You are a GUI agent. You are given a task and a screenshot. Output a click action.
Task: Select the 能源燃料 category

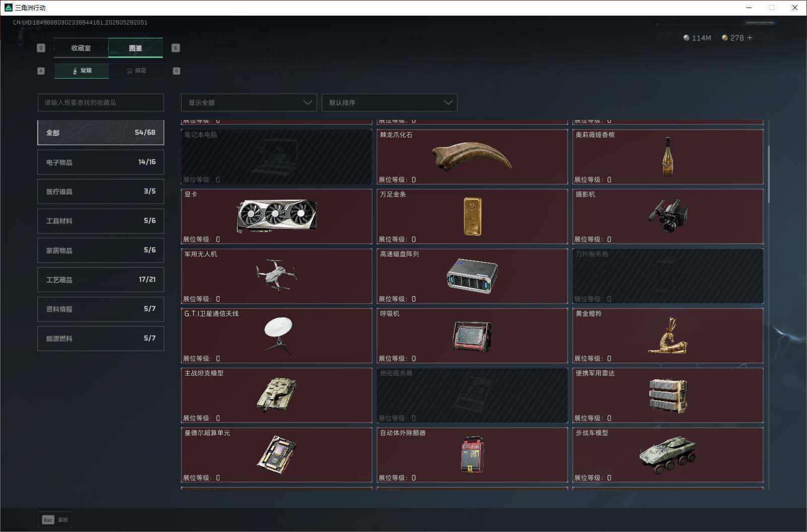(101, 339)
